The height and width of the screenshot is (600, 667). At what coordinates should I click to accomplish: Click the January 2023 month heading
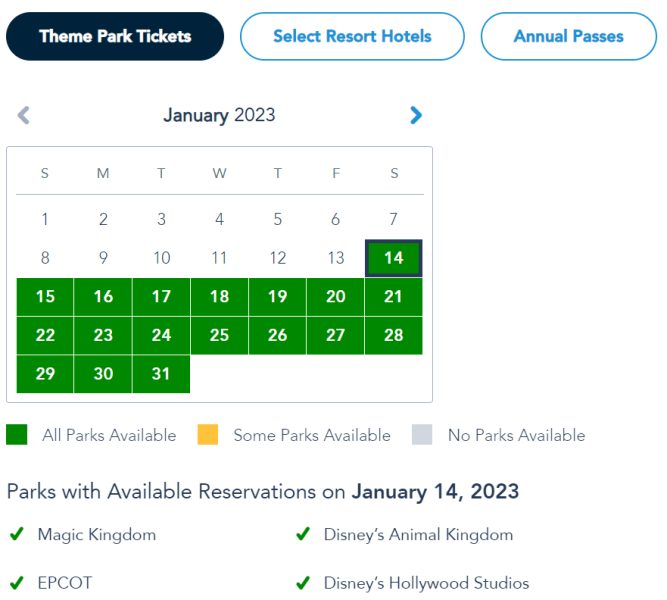(x=219, y=115)
